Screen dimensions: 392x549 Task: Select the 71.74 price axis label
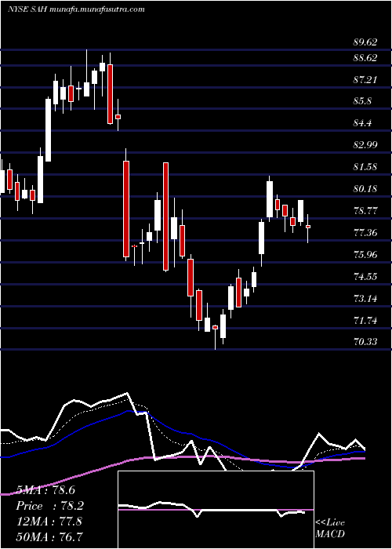tap(365, 320)
